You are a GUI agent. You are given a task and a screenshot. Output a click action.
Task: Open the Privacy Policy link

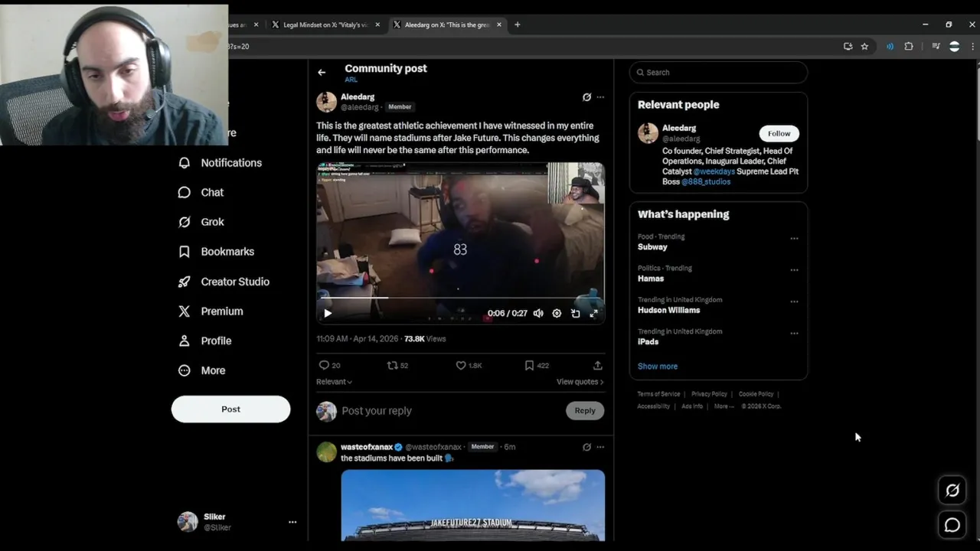coord(709,394)
